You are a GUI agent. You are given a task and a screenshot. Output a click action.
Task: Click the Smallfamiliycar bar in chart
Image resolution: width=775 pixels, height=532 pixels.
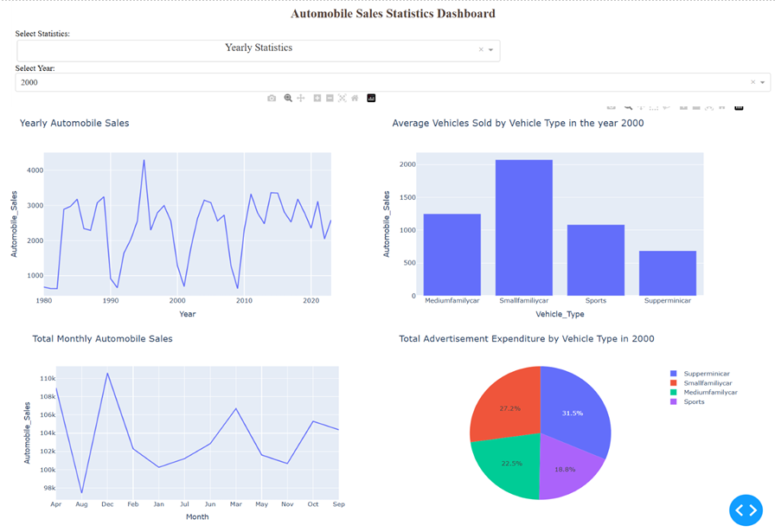click(x=523, y=229)
